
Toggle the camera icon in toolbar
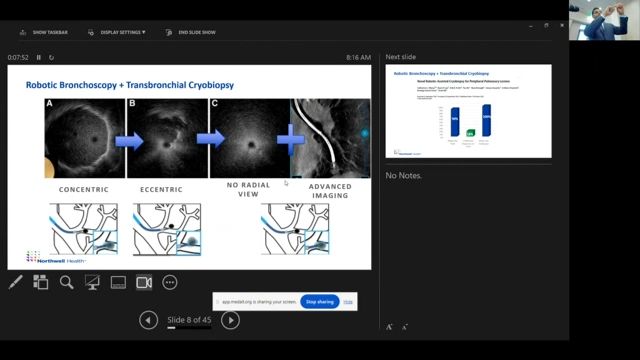tap(144, 282)
